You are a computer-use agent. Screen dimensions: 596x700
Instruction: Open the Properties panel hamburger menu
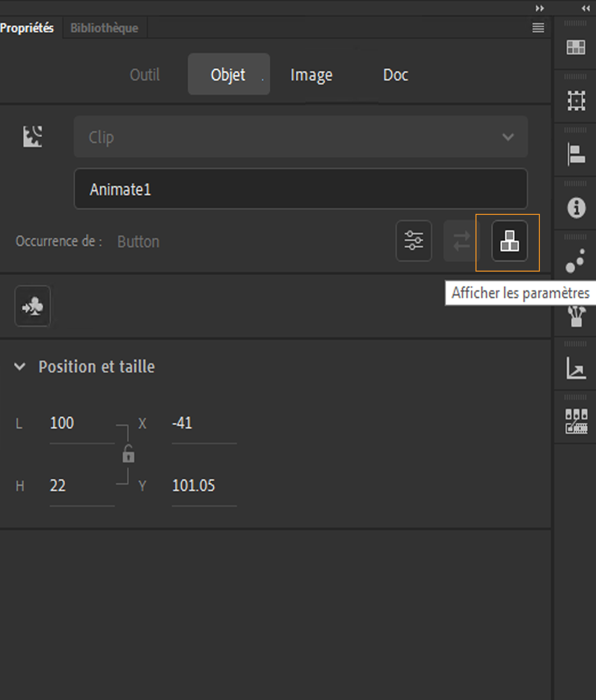click(538, 28)
